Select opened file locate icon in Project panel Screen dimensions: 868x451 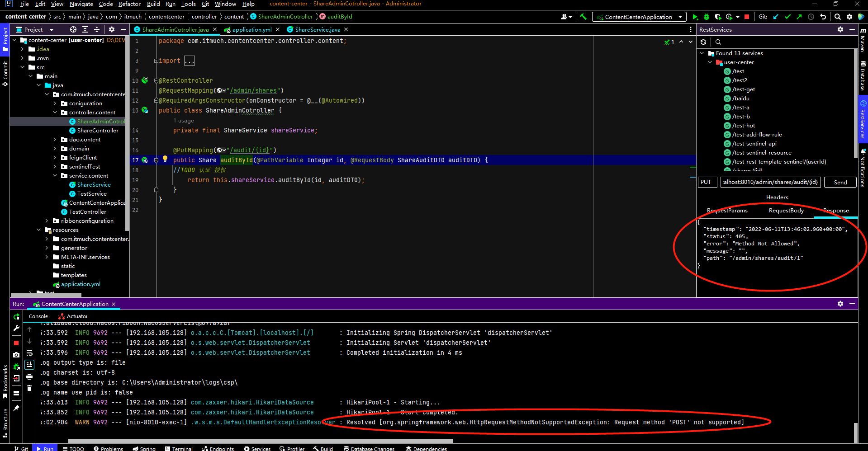coord(73,29)
